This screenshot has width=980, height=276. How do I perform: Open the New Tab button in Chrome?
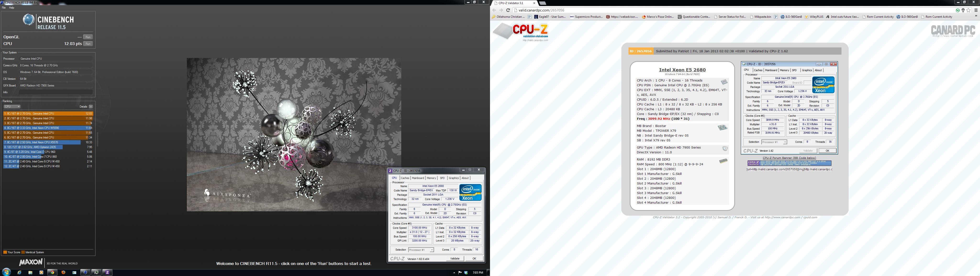pos(542,3)
